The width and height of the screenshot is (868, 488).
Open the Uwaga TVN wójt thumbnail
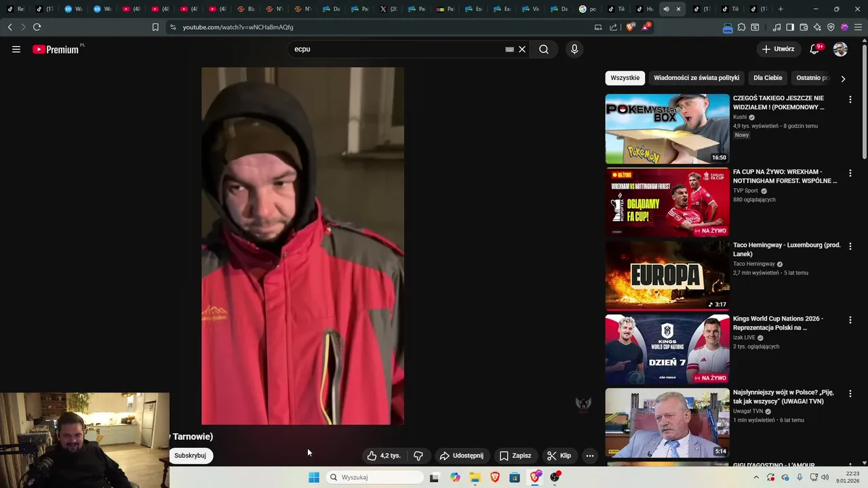[x=667, y=423]
